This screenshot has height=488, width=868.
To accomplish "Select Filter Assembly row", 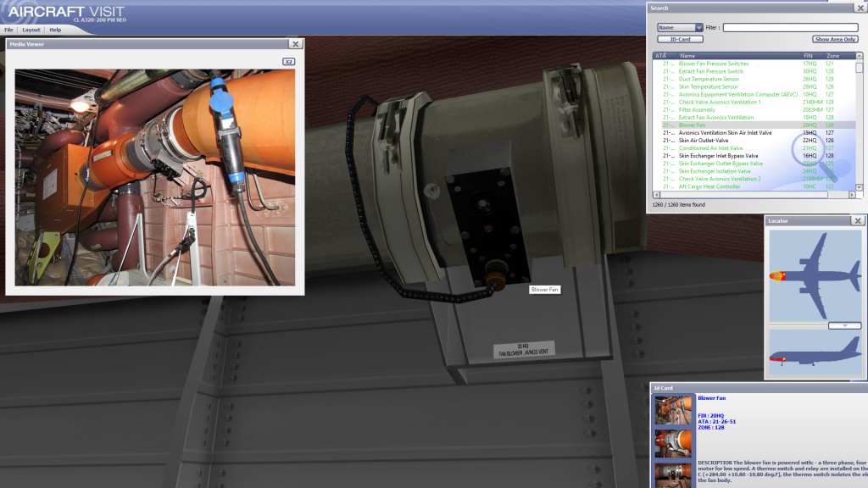I will tap(755, 110).
